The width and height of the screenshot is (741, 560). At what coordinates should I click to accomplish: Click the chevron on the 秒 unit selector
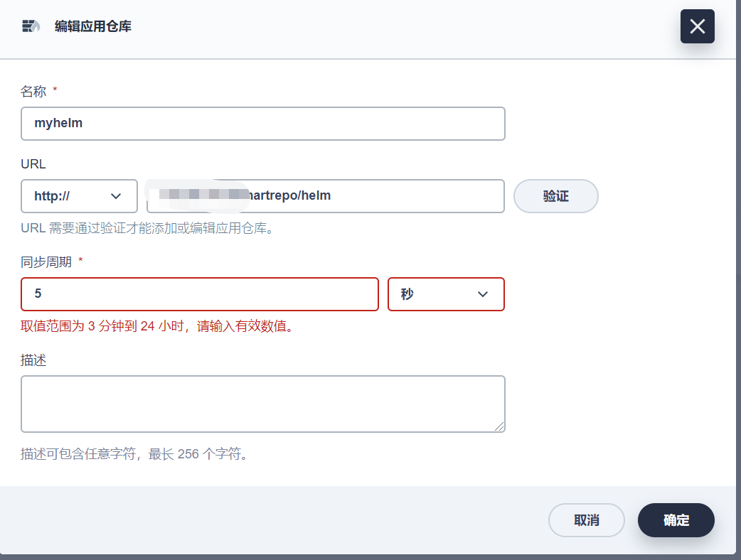point(482,294)
